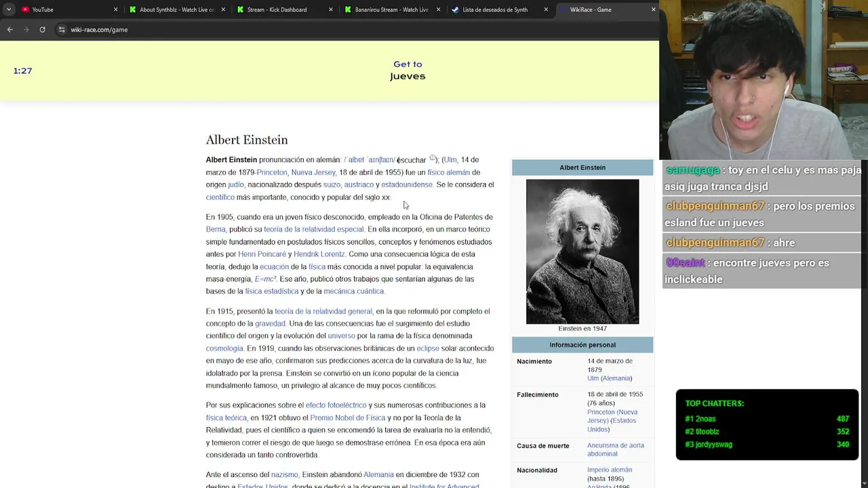Open the 'suizo' link

(332, 184)
